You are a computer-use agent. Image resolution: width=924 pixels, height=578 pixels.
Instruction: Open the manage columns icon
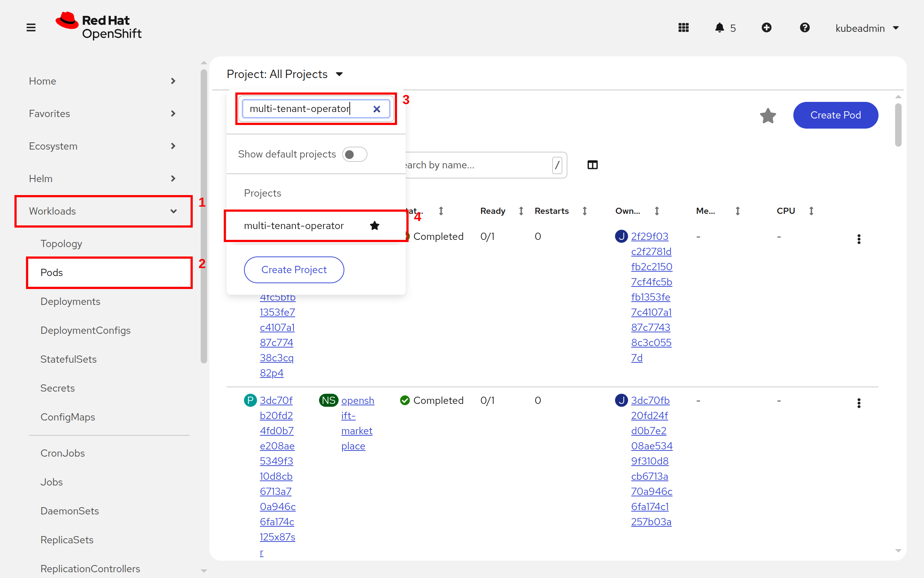[593, 165]
